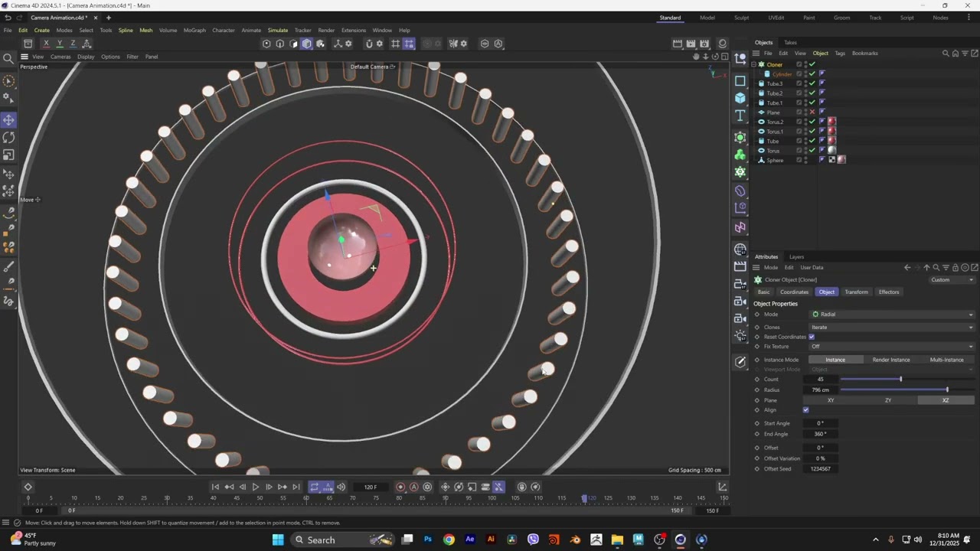Open the viewport search magnifier icon
The width and height of the screenshot is (980, 551).
click(8, 58)
